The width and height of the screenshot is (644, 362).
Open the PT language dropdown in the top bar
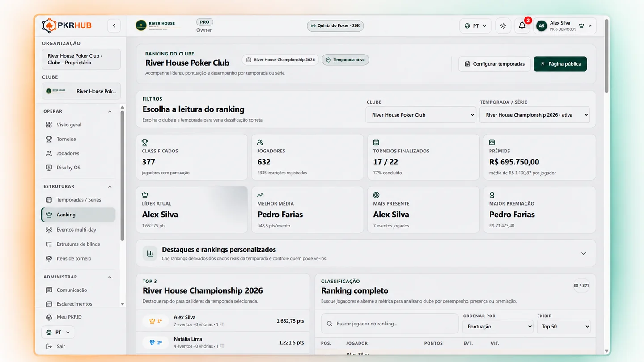click(x=476, y=26)
